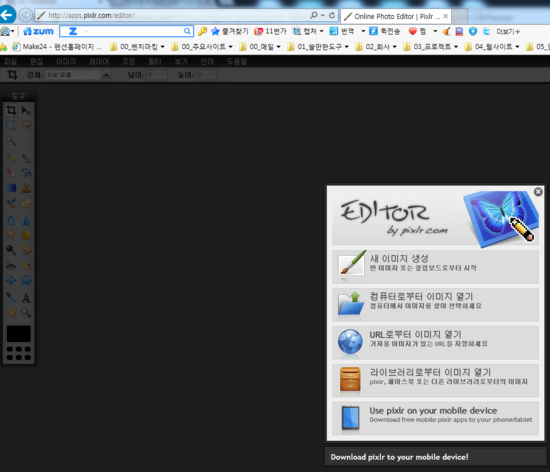Close the Pixlr Editor welcome dialog
The height and width of the screenshot is (472, 550).
(x=538, y=191)
